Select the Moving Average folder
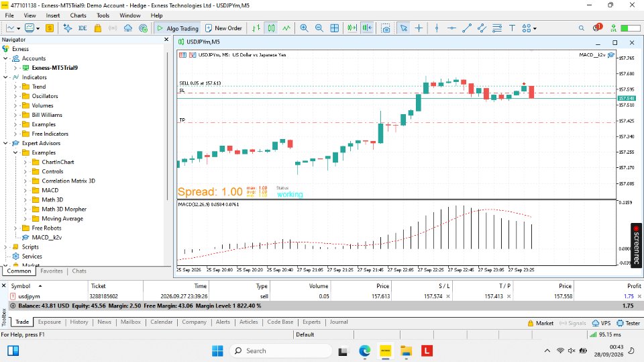 pos(62,218)
